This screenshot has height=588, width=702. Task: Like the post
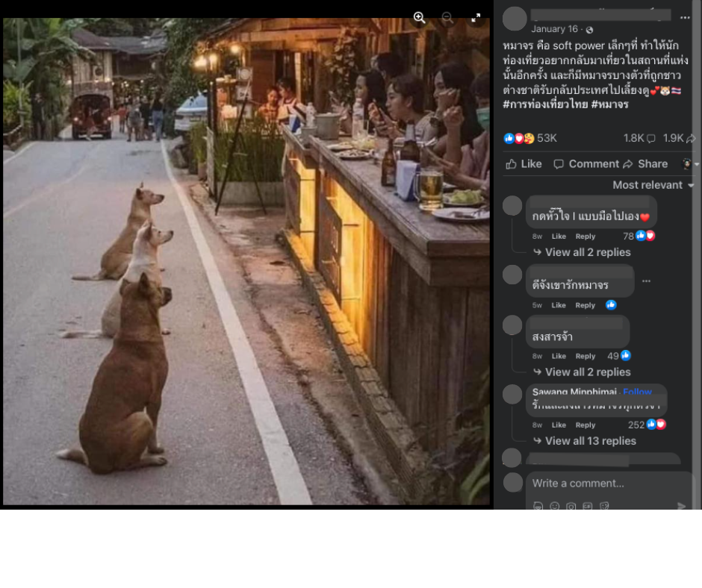(524, 164)
